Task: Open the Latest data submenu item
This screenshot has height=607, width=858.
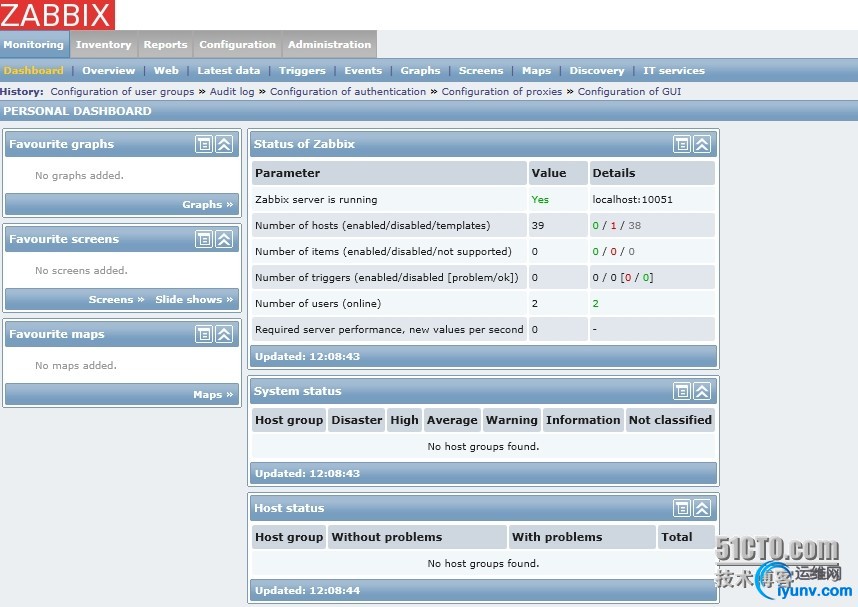Action: pyautogui.click(x=229, y=71)
